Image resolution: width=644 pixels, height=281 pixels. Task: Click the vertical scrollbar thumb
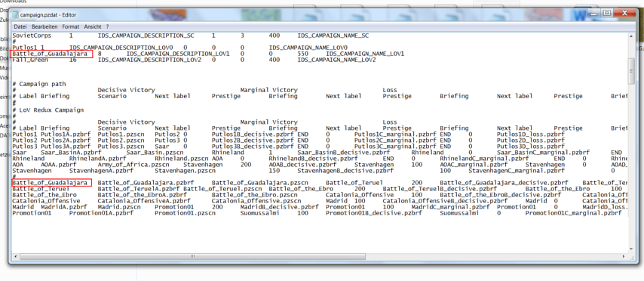click(x=631, y=71)
